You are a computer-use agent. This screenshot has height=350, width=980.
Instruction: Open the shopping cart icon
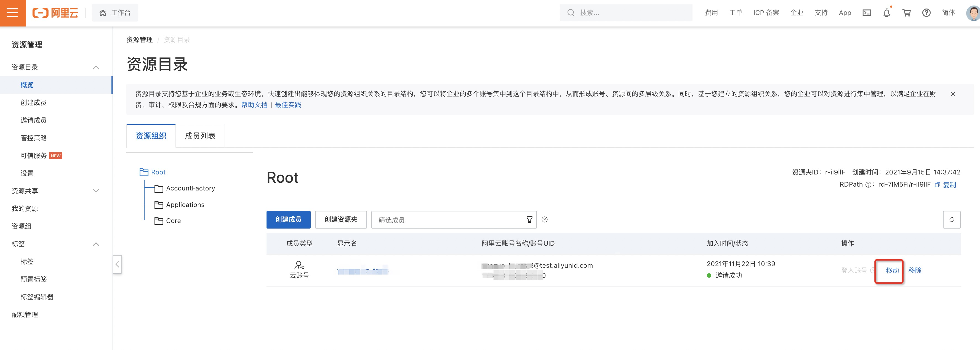[907, 13]
